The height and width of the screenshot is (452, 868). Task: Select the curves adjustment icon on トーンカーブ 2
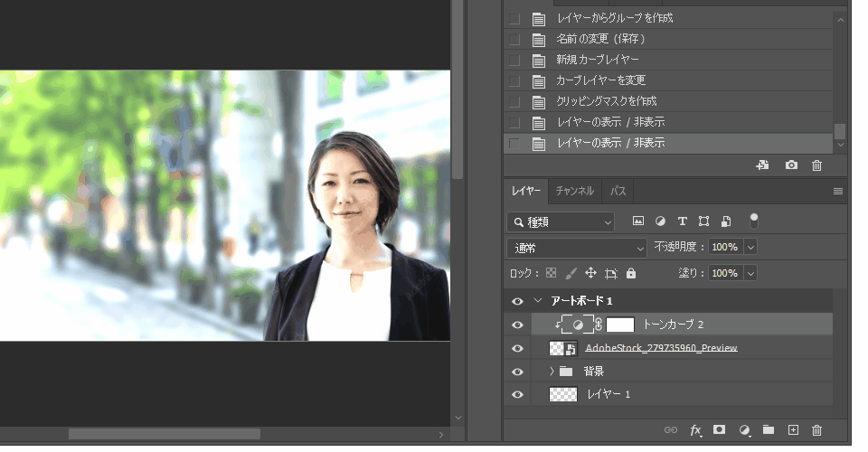coord(578,325)
